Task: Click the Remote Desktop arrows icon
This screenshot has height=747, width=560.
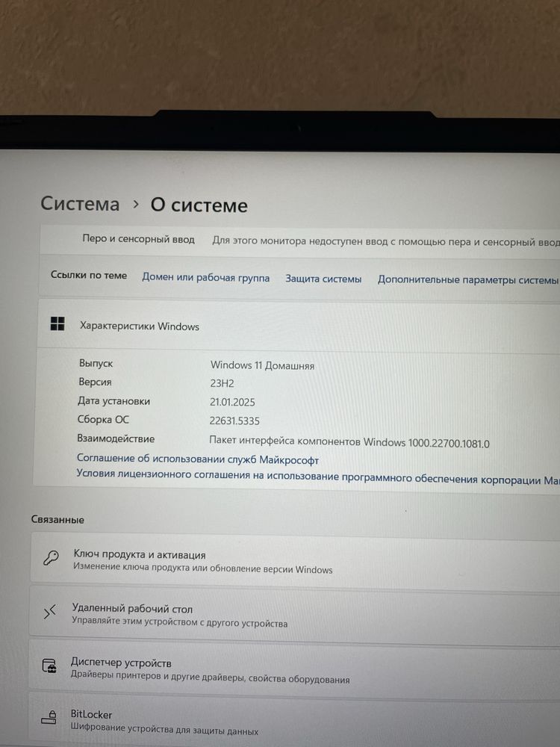Action: pyautogui.click(x=50, y=612)
